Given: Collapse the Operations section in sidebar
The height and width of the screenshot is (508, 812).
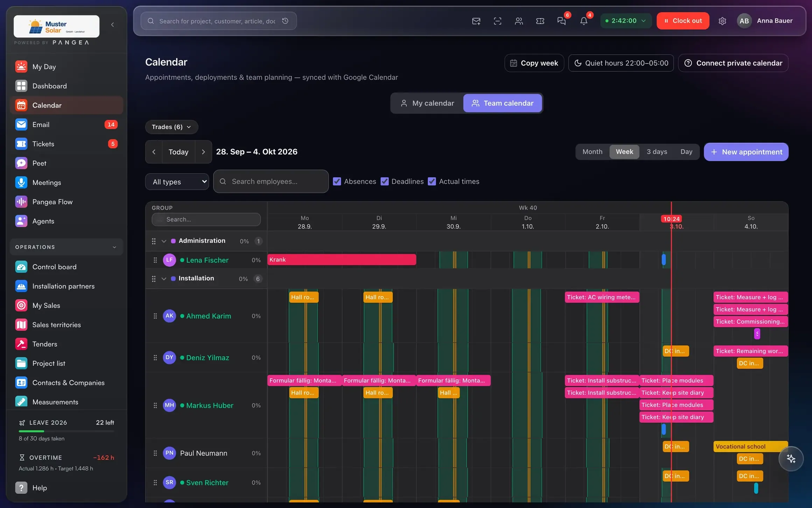Looking at the screenshot, I should [66, 247].
